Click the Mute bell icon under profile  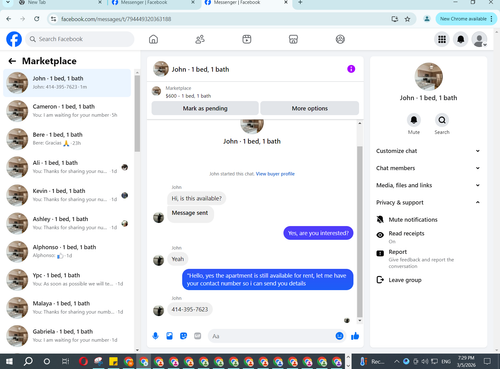[x=414, y=120]
